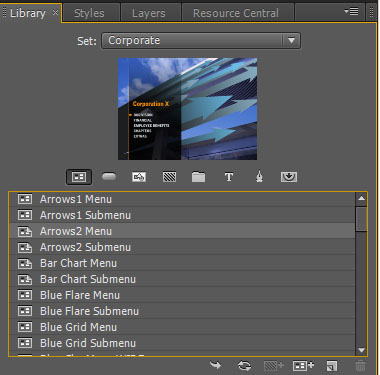
Task: Open the Set dropdown showing Corporate
Action: tap(201, 41)
